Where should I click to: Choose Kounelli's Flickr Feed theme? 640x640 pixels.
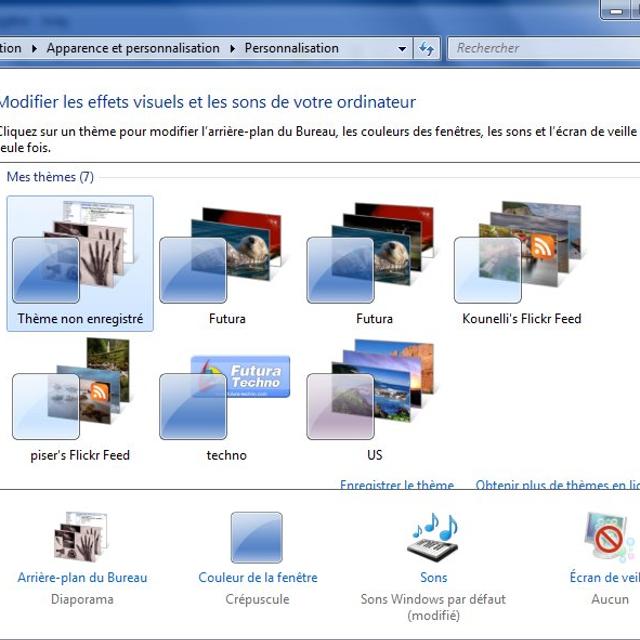521,263
